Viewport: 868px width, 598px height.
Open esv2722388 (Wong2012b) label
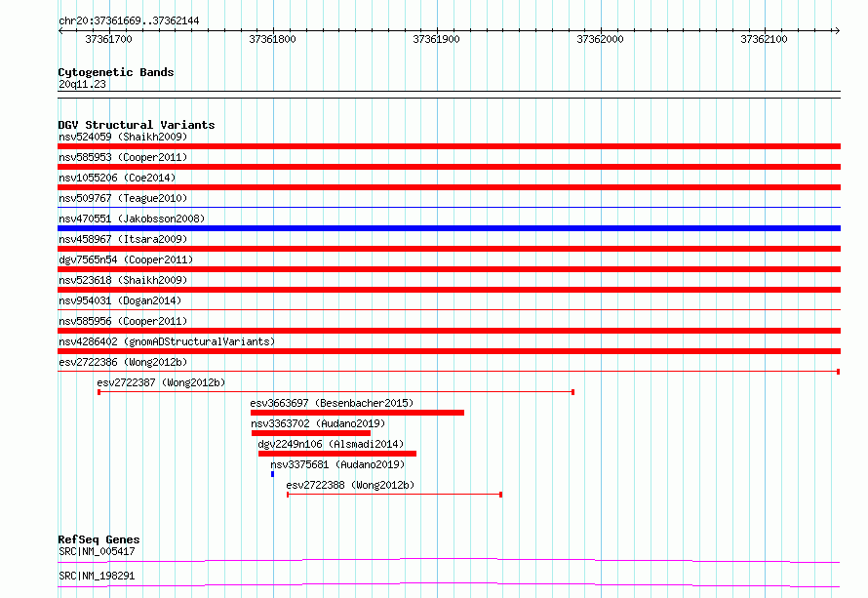coord(350,485)
